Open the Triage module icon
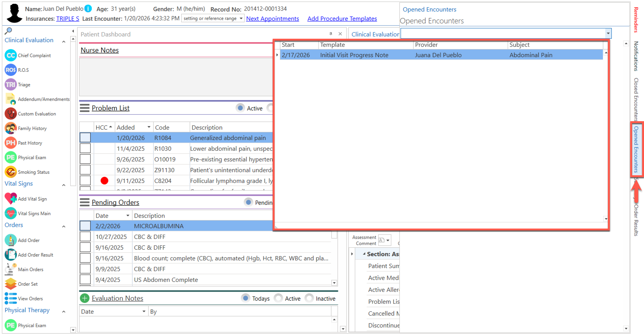The height and width of the screenshot is (334, 644). pos(11,84)
